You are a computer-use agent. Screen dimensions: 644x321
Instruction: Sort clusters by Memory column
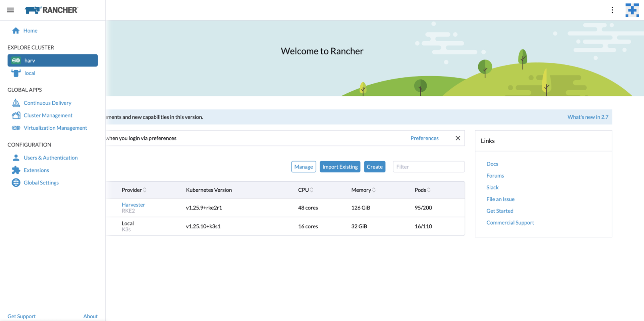pos(363,190)
